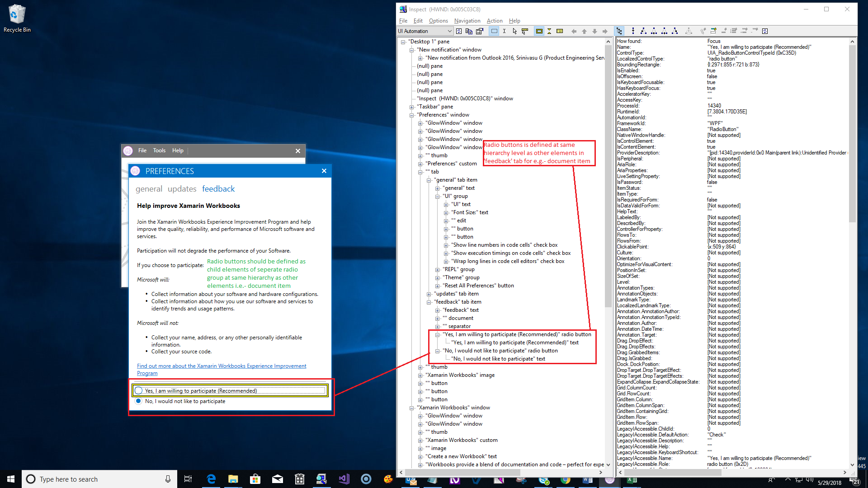868x488 pixels.
Task: Click the Task View taskbar icon
Action: coord(188,479)
